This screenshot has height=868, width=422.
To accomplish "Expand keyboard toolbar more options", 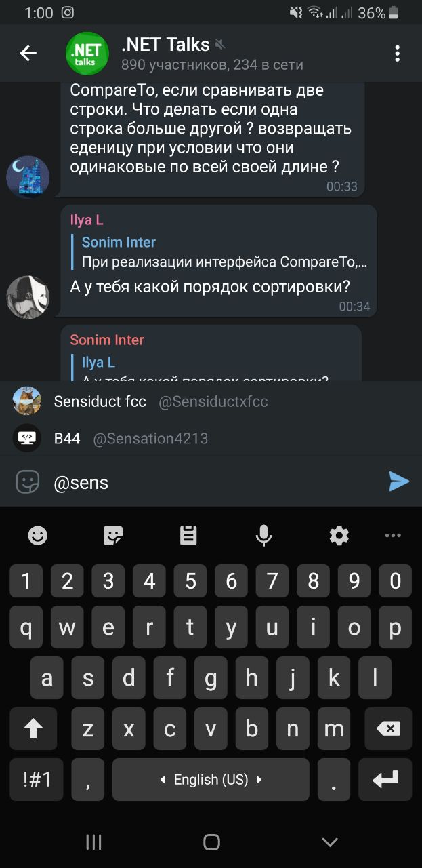I will point(393,536).
